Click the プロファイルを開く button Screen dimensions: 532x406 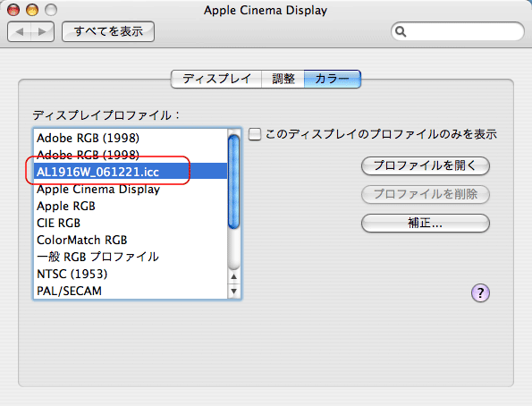tap(426, 165)
